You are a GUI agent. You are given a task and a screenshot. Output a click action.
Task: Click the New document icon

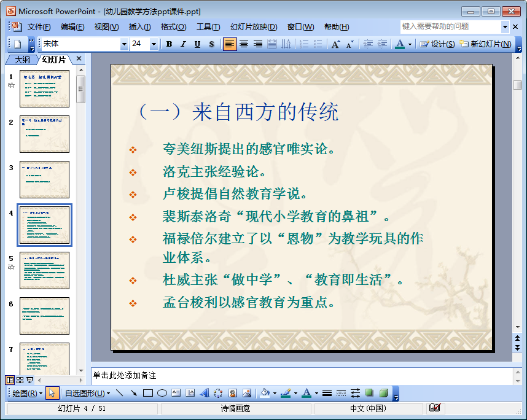pyautogui.click(x=17, y=44)
